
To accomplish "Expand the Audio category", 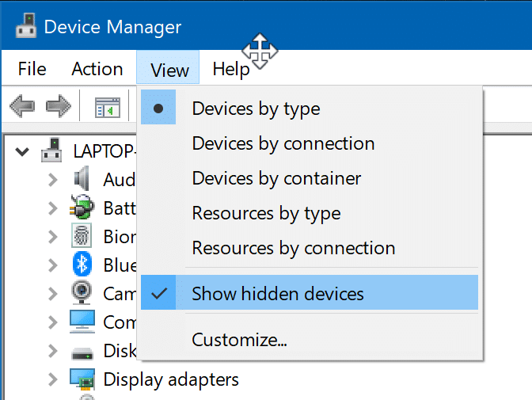I will tap(53, 180).
